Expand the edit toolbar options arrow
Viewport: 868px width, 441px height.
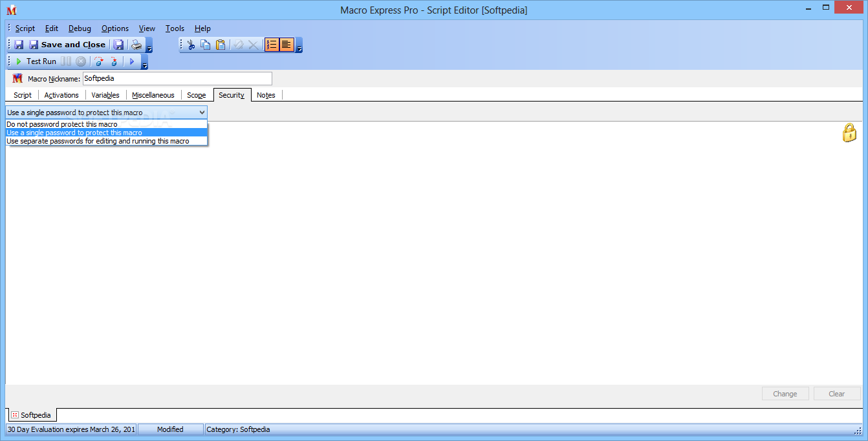[299, 47]
